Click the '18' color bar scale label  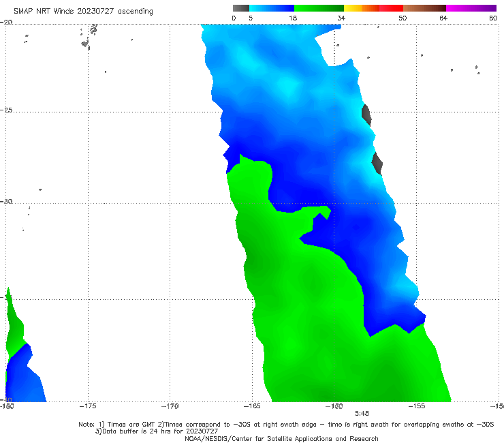[293, 18]
